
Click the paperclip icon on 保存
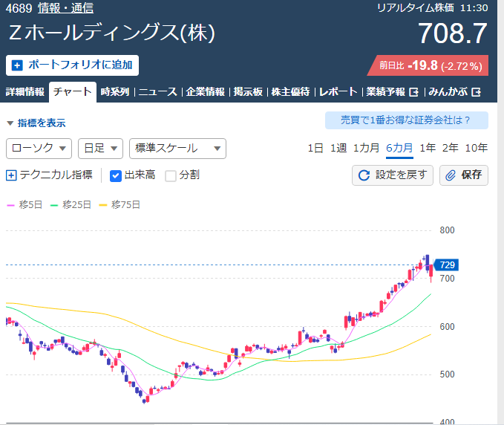click(451, 175)
